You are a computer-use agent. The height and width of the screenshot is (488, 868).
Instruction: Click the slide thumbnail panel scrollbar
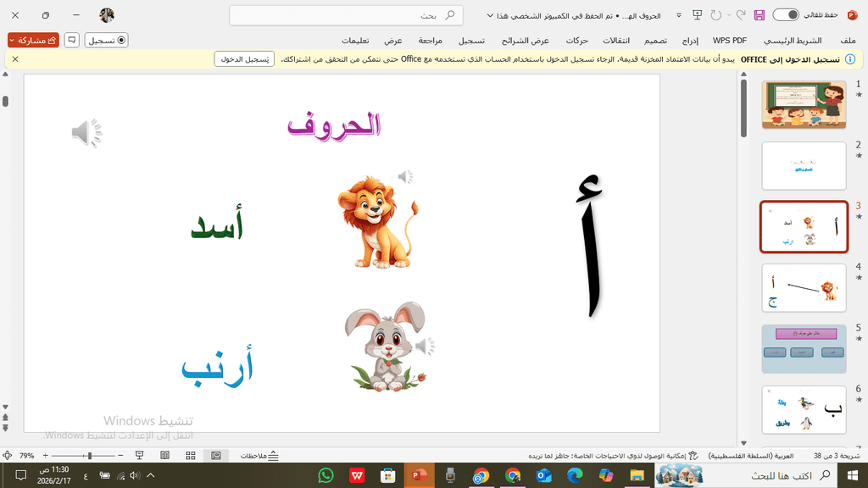click(x=743, y=108)
